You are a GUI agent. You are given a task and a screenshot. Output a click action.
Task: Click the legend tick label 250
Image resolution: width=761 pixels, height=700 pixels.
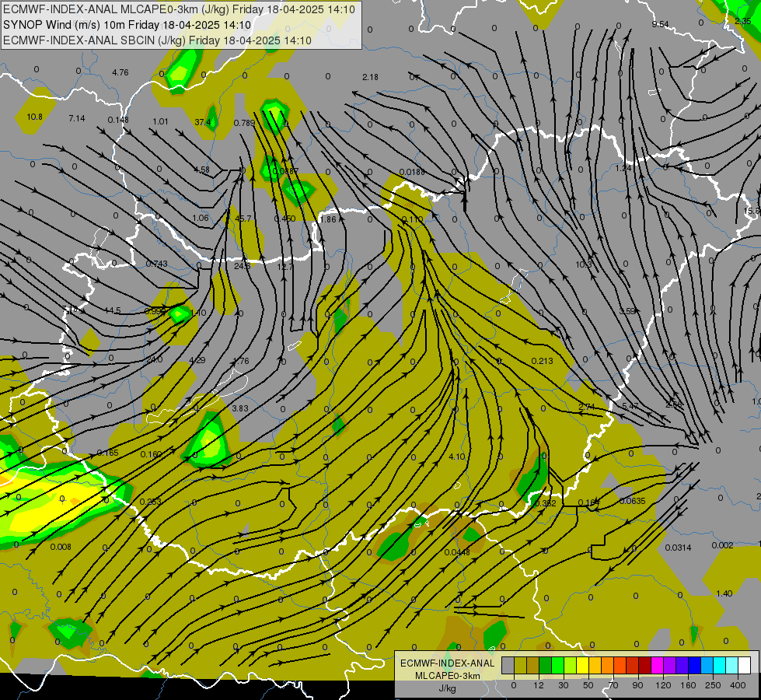tap(713, 685)
